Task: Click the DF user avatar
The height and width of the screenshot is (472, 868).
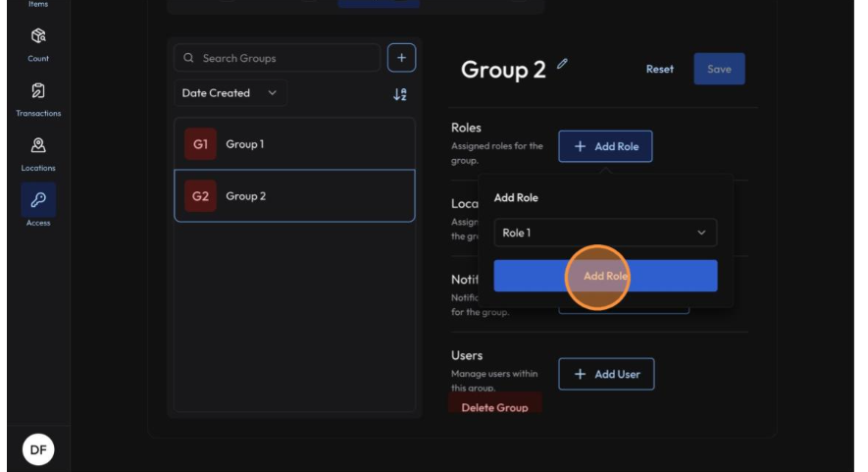Action: tap(38, 449)
